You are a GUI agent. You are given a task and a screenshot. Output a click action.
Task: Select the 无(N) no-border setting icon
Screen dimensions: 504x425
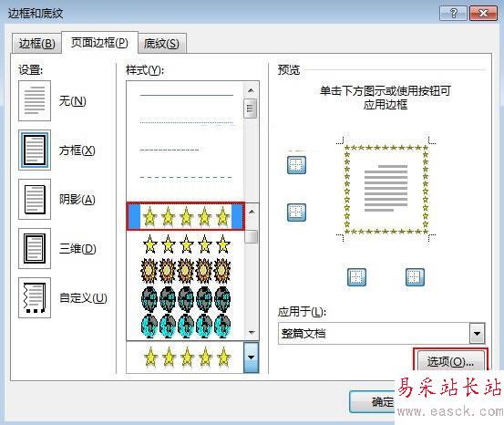point(35,101)
